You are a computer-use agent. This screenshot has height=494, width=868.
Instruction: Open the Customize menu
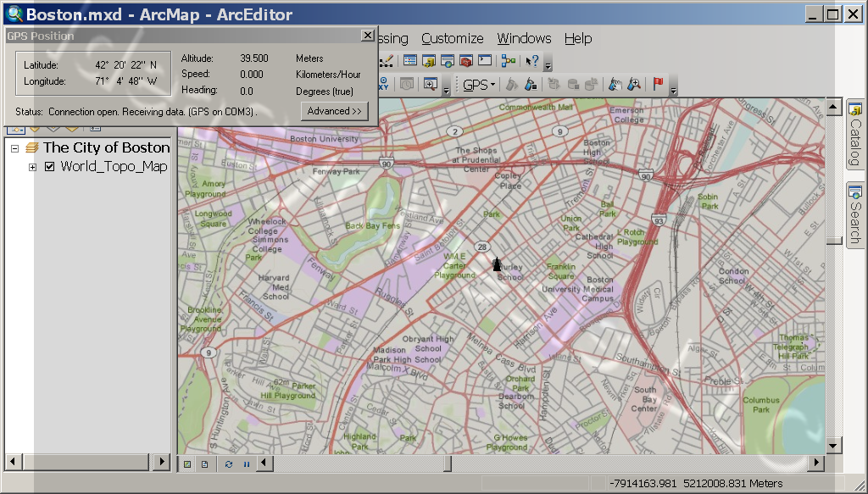pos(452,38)
